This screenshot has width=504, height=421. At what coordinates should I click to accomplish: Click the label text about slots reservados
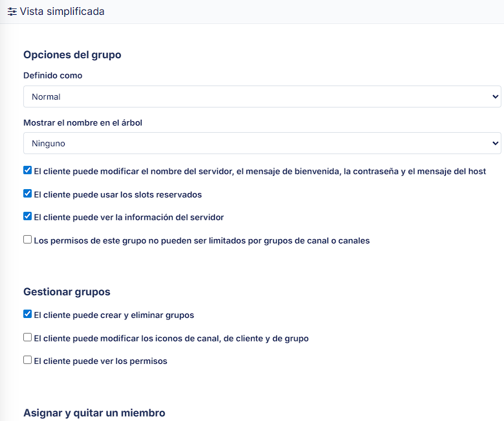pyautogui.click(x=118, y=194)
